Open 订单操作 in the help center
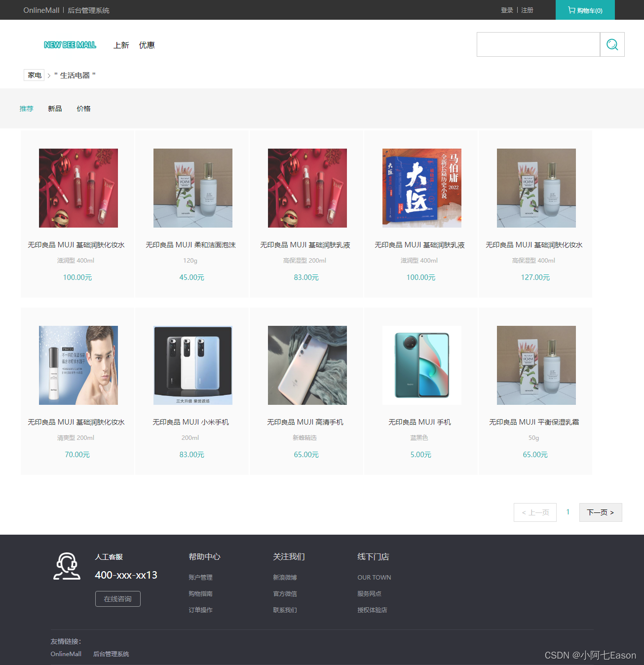The image size is (644, 665). point(201,610)
